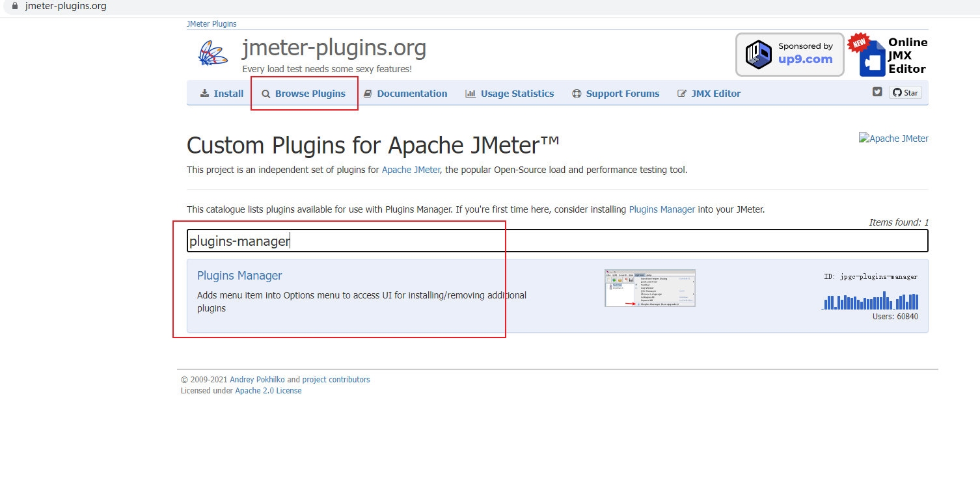980x502 pixels.
Task: Go to the Documentation page
Action: coord(405,94)
